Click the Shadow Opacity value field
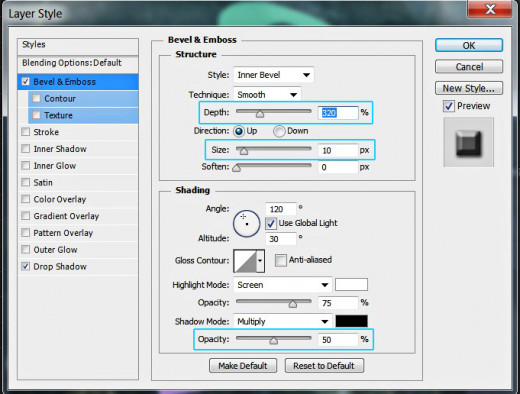The height and width of the screenshot is (394, 520). 338,339
